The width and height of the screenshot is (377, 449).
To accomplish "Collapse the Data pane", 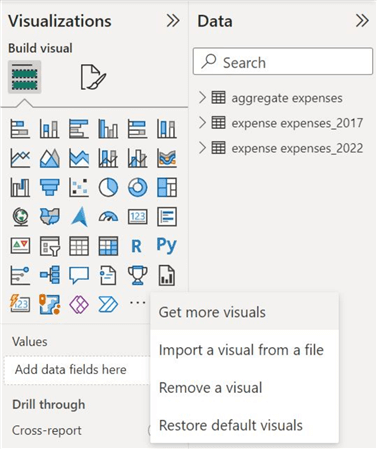I will pyautogui.click(x=362, y=21).
